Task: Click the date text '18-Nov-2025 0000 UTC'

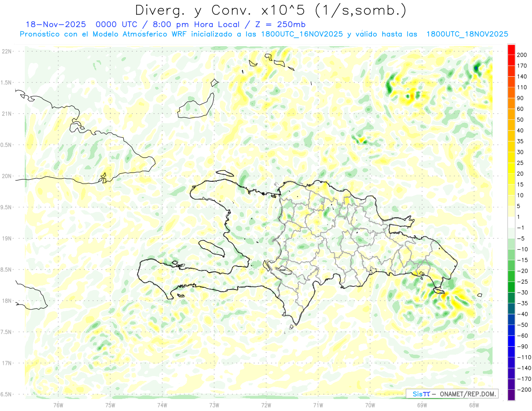Action: 82,24
